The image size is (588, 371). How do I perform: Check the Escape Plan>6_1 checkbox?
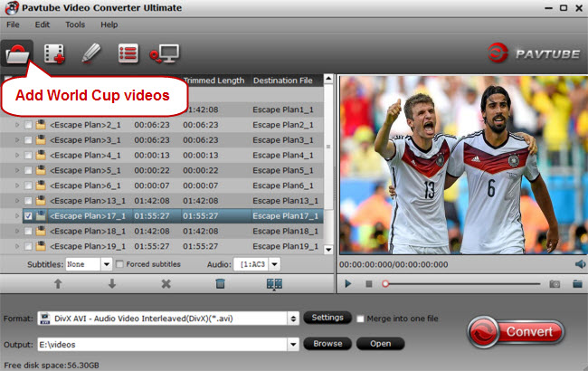tap(28, 185)
